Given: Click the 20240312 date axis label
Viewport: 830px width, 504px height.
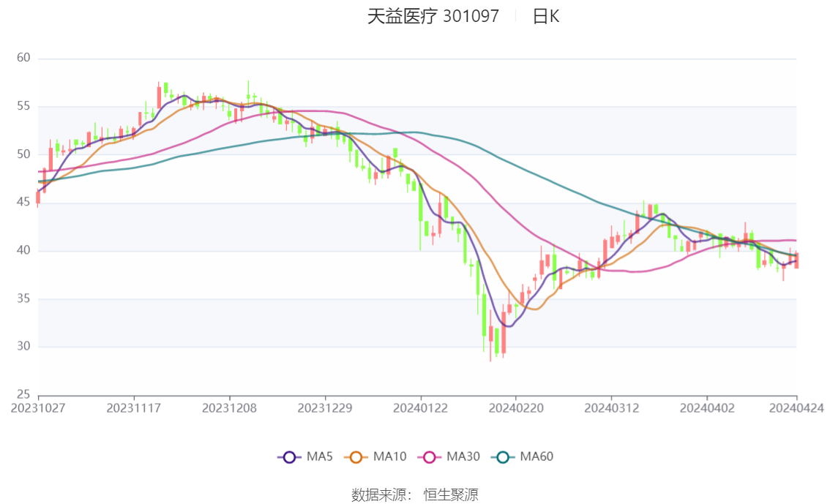Looking at the screenshot, I should click(611, 408).
